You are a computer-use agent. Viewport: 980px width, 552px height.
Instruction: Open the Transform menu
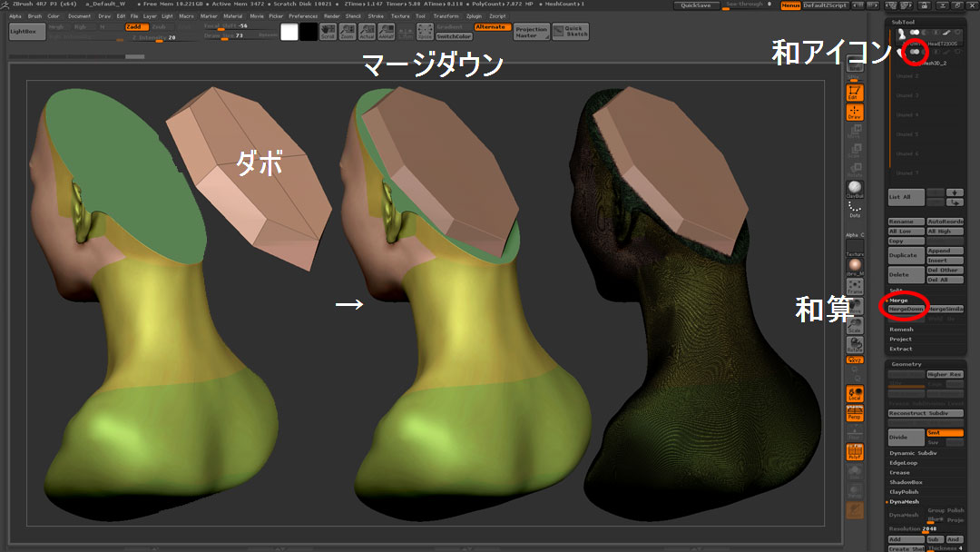tap(446, 16)
